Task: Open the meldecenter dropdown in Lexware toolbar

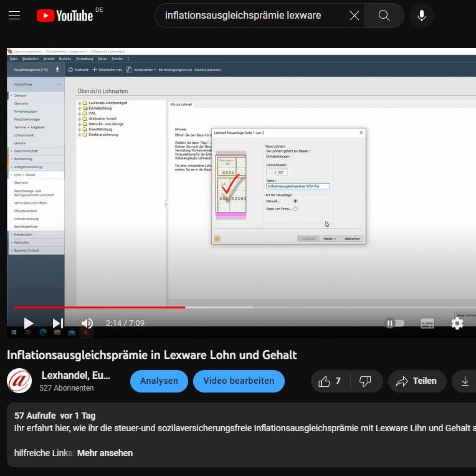Action: tap(145, 70)
